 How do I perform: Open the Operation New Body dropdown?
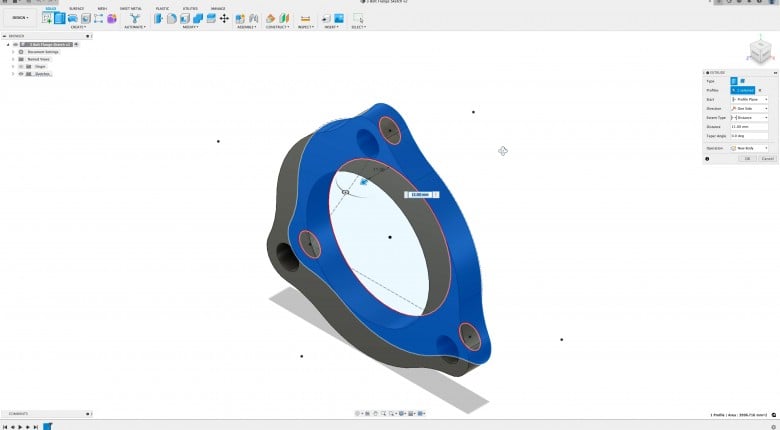pos(749,148)
